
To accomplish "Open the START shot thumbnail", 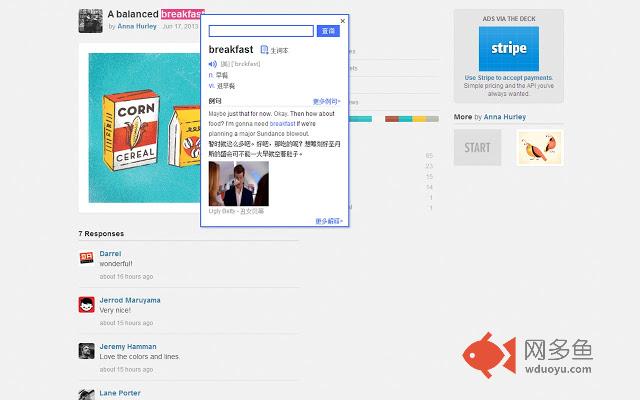I will coord(477,147).
